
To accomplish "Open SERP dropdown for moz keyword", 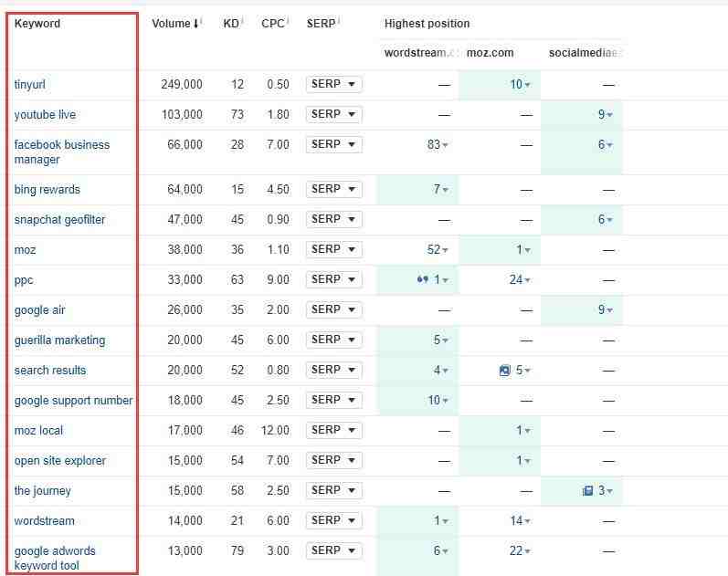I will (333, 249).
